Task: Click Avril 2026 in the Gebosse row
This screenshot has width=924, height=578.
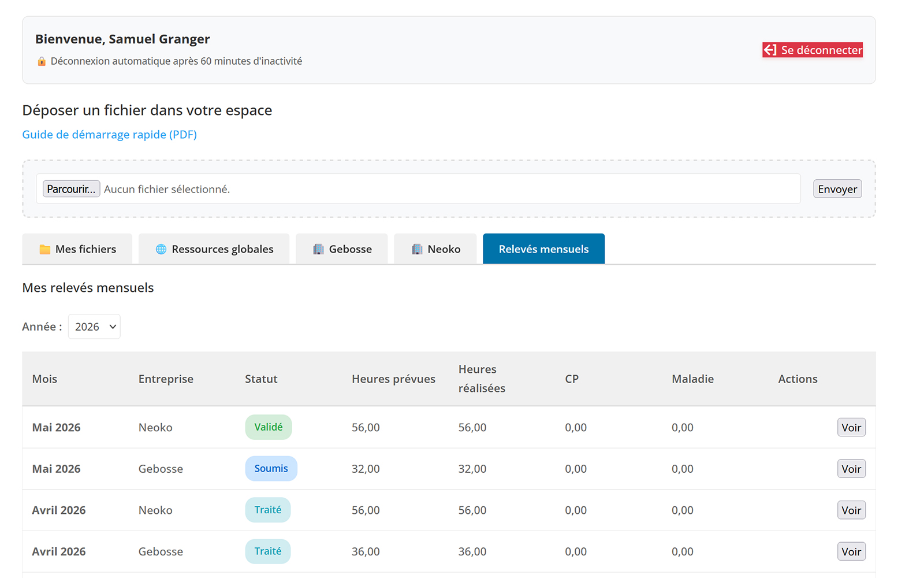Action: click(59, 551)
